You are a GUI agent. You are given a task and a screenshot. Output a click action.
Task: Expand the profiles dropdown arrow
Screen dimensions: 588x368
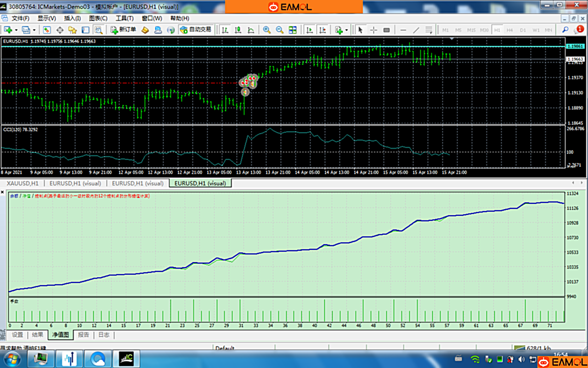pyautogui.click(x=34, y=30)
